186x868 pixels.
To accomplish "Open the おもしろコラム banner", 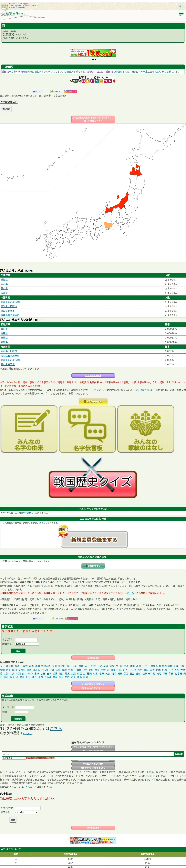I will pyautogui.click(x=93, y=80).
